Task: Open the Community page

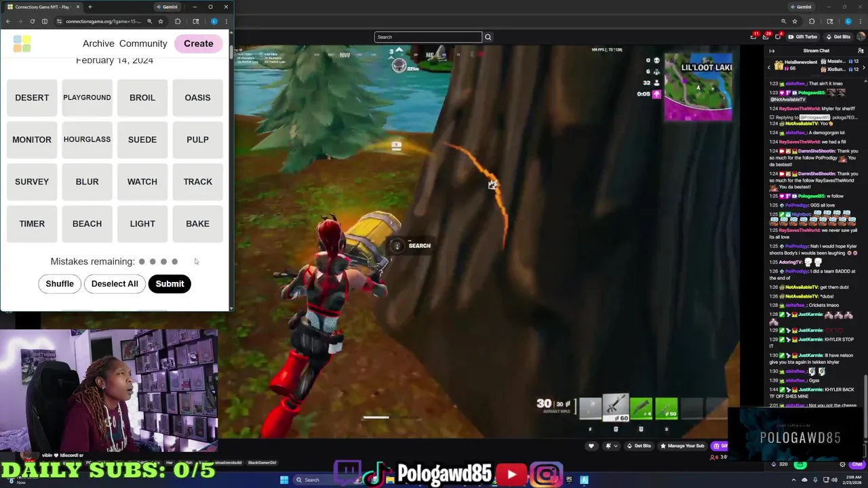Action: [x=143, y=43]
